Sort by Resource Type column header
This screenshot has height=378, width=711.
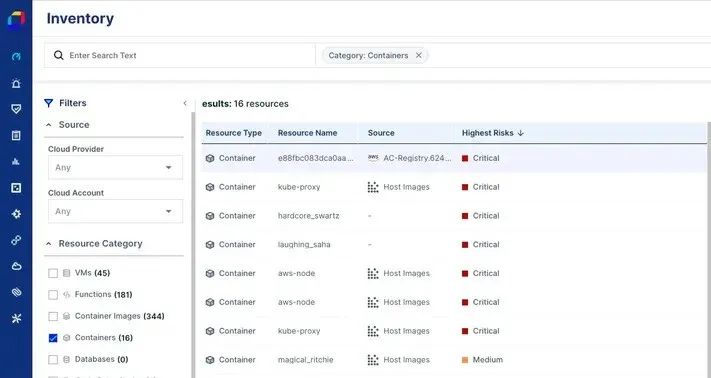tap(234, 133)
